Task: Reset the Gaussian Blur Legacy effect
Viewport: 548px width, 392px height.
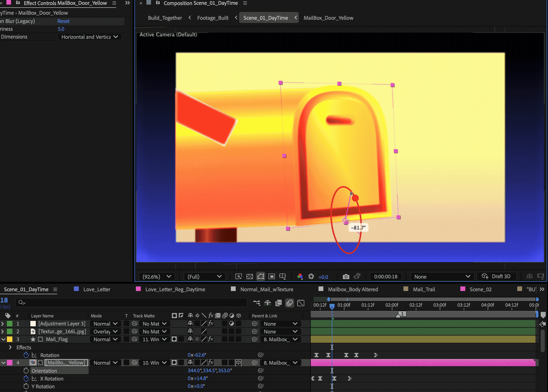Action: click(x=63, y=21)
